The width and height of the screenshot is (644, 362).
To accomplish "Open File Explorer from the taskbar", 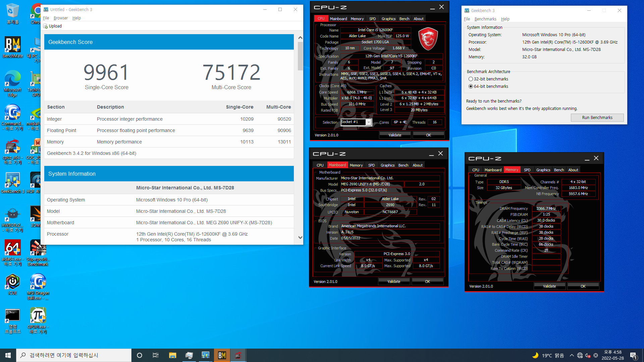I will 172,355.
